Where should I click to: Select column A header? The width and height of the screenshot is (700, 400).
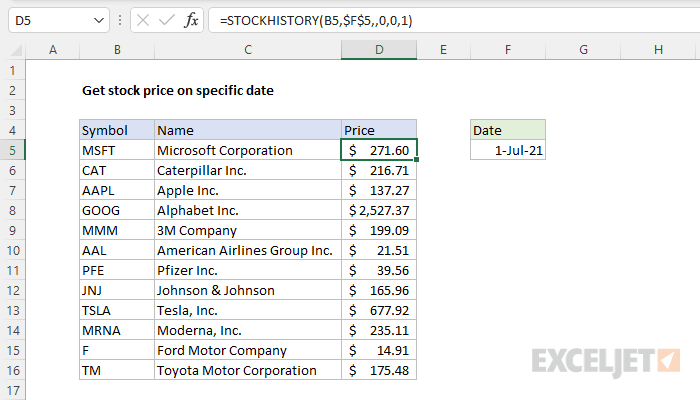point(53,50)
